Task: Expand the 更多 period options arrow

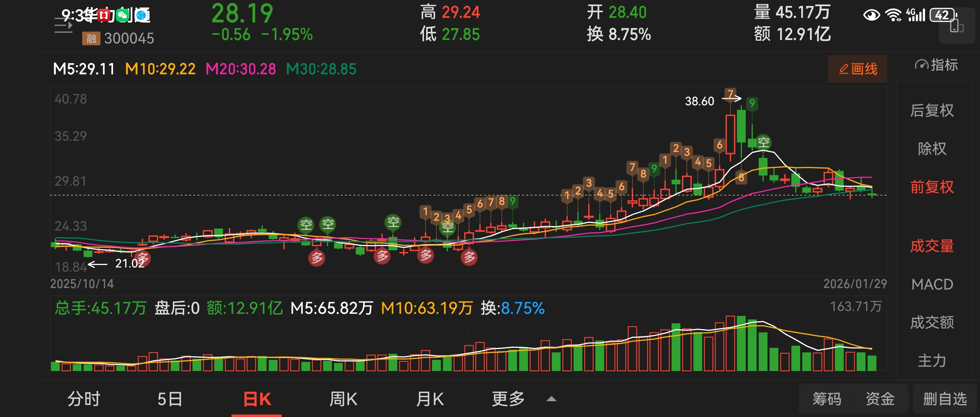Action: tap(551, 399)
